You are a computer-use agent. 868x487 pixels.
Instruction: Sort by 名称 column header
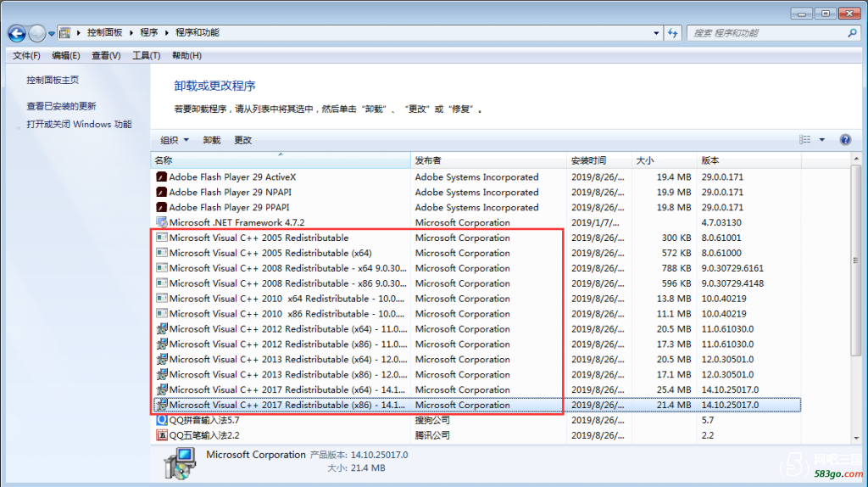click(280, 160)
